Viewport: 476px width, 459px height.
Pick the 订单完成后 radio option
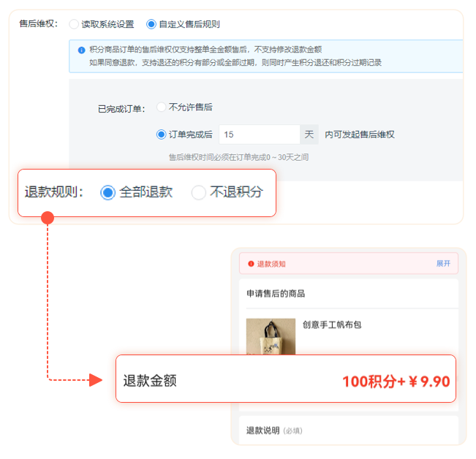coord(162,134)
